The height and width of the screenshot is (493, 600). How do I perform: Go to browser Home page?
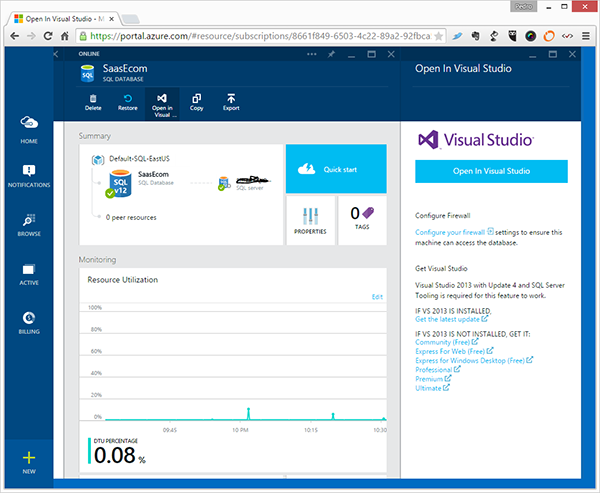(65, 36)
